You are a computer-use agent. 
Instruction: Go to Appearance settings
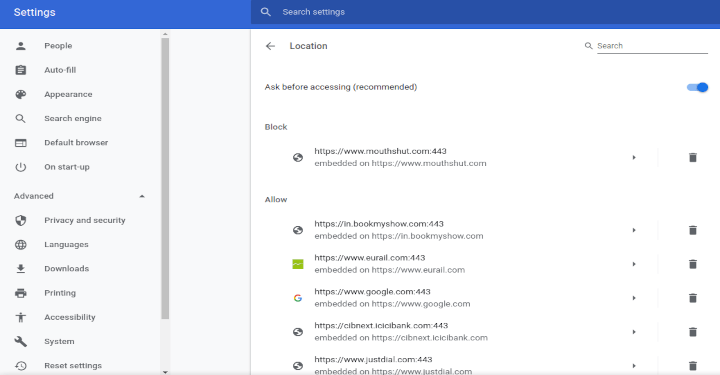point(68,94)
